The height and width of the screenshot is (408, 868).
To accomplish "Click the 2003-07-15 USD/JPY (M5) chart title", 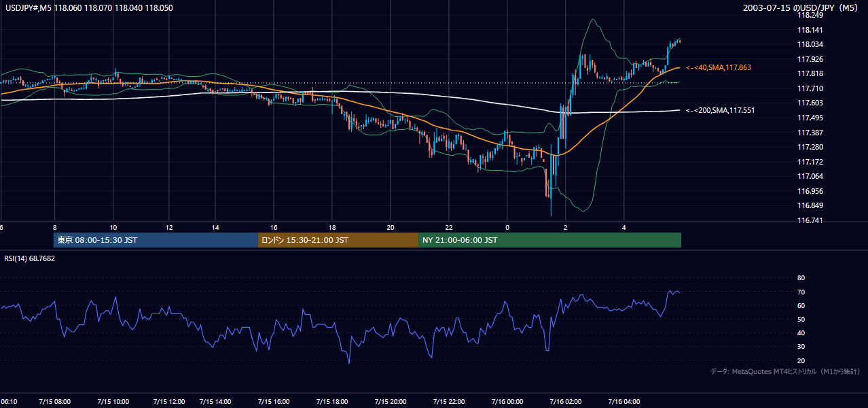I will coord(801,7).
